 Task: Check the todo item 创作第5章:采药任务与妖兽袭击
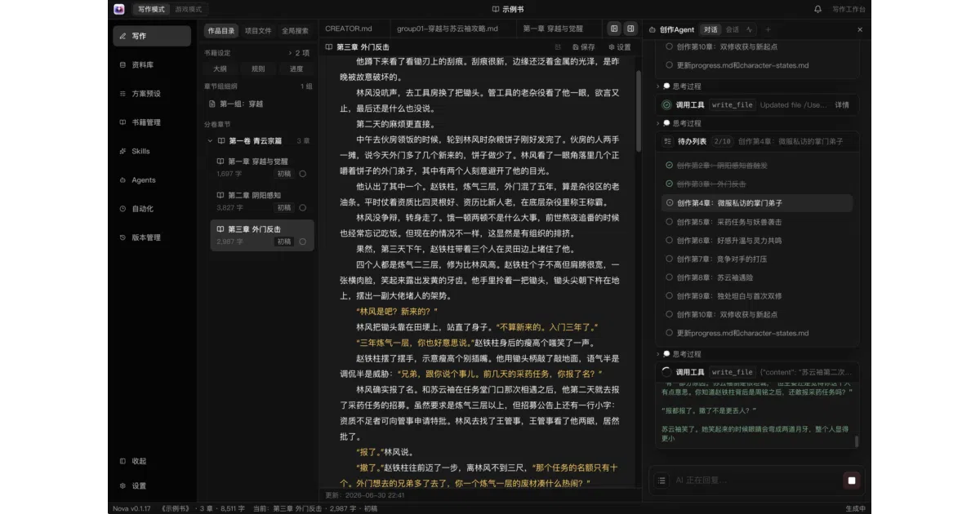670,222
